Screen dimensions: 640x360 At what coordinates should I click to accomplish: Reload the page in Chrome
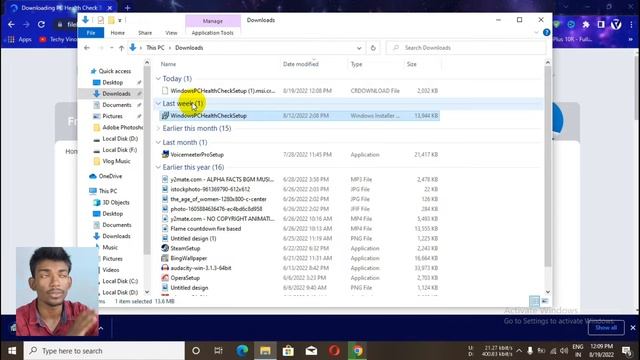(41, 24)
